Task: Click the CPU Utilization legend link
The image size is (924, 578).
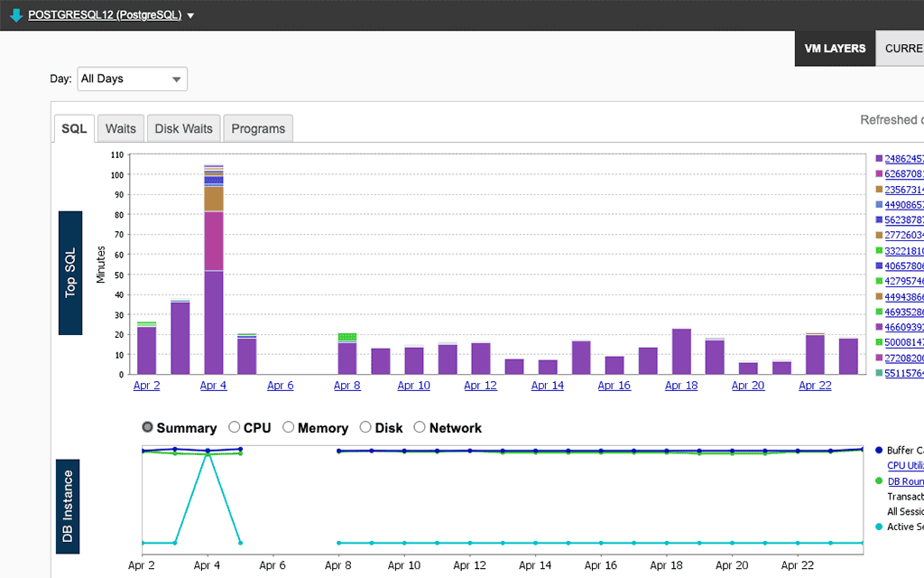Action: click(902, 465)
